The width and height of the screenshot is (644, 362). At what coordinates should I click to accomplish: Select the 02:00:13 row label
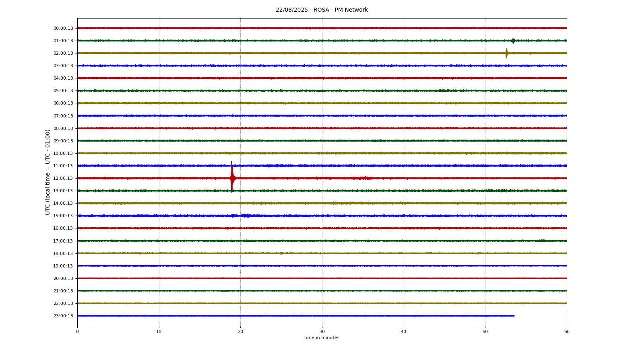[x=63, y=53]
